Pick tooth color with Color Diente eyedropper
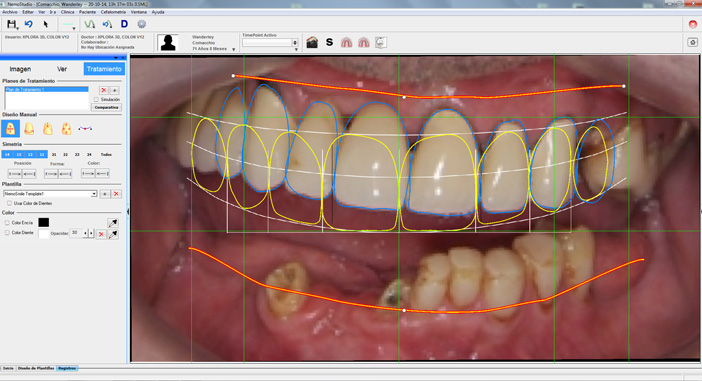This screenshot has height=381, width=702. click(x=113, y=234)
